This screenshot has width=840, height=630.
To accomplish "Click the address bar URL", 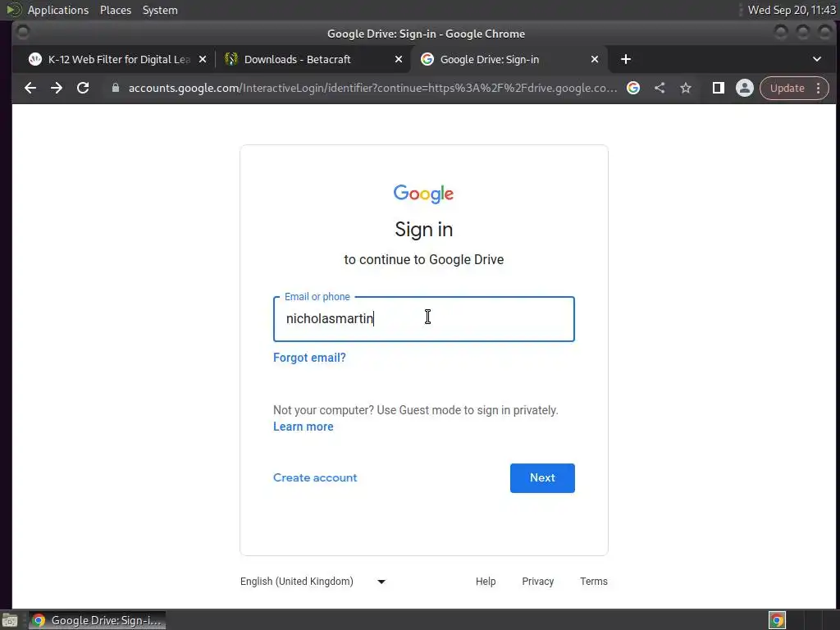I will pyautogui.click(x=373, y=88).
